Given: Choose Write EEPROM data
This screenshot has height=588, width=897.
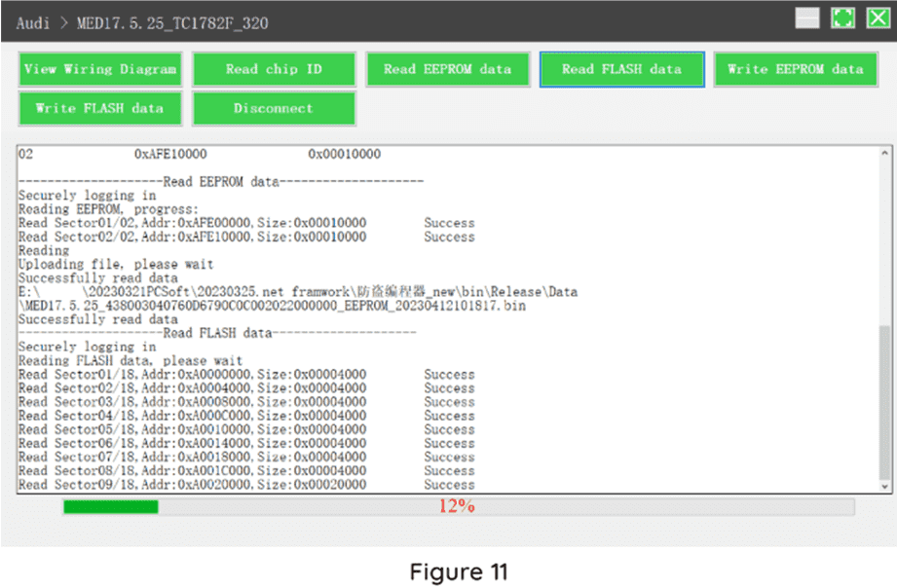Looking at the screenshot, I should [x=796, y=70].
